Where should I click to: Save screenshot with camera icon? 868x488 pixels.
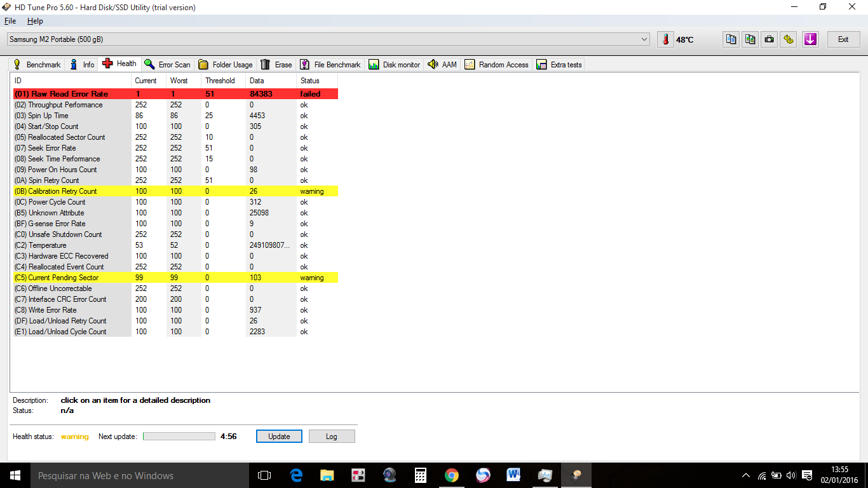(x=770, y=39)
